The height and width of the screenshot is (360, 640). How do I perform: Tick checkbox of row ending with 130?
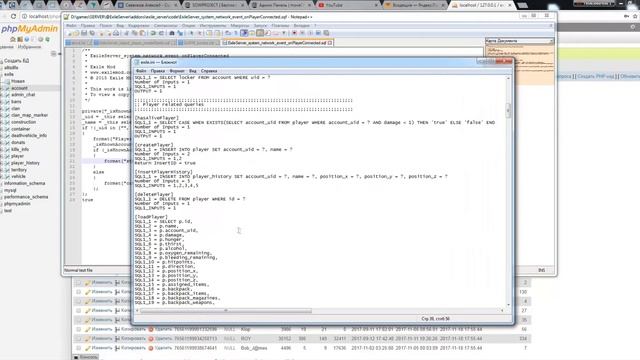click(x=78, y=292)
